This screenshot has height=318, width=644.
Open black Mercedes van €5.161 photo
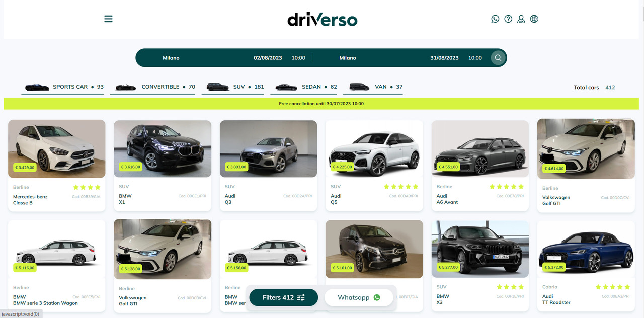[374, 249]
